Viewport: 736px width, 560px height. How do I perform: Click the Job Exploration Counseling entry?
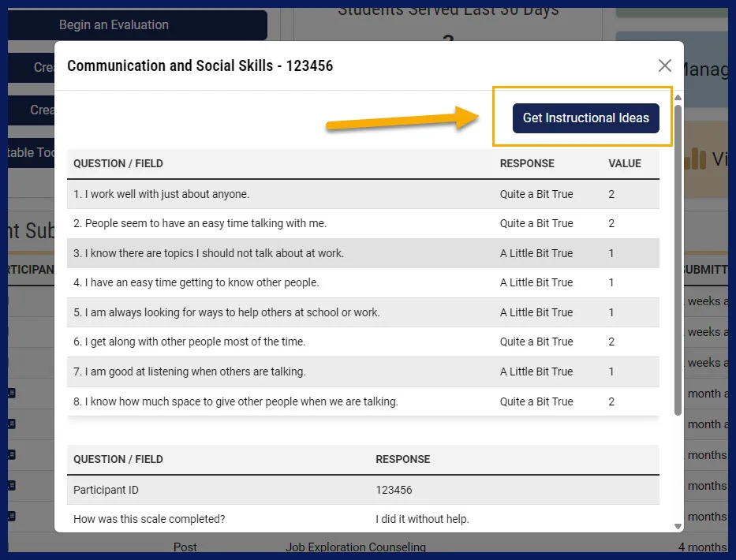pos(355,547)
